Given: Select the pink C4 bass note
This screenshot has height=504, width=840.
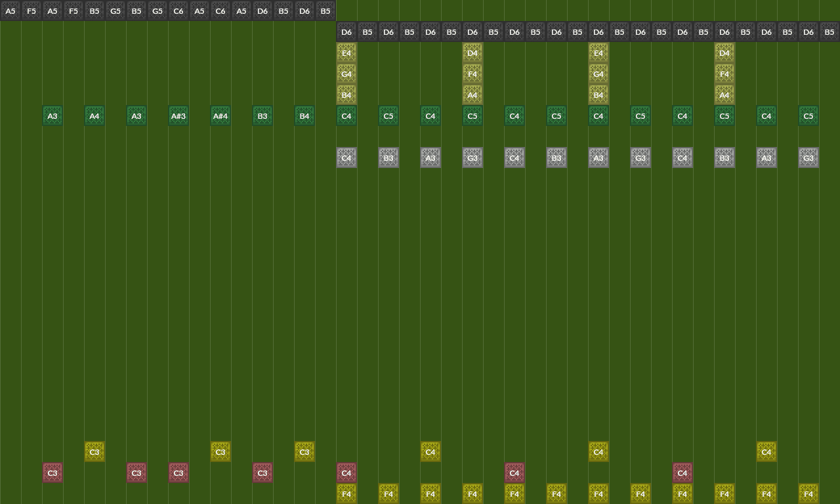Looking at the screenshot, I should (x=346, y=472).
